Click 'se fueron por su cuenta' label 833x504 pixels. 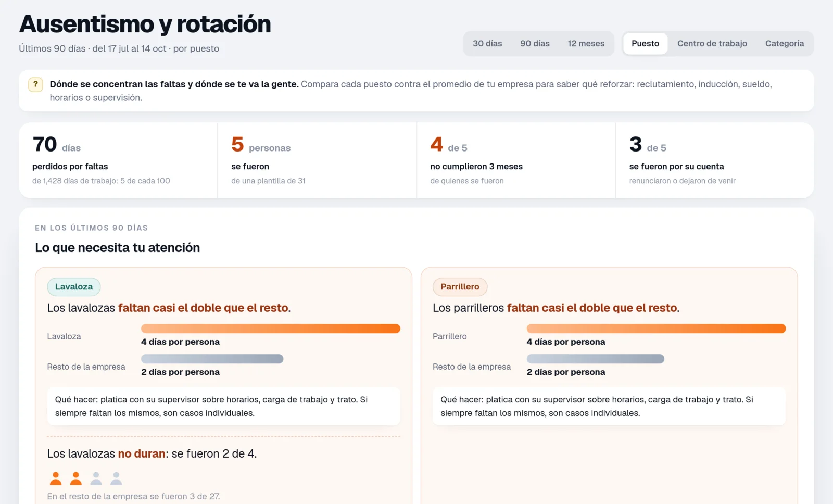pyautogui.click(x=676, y=167)
